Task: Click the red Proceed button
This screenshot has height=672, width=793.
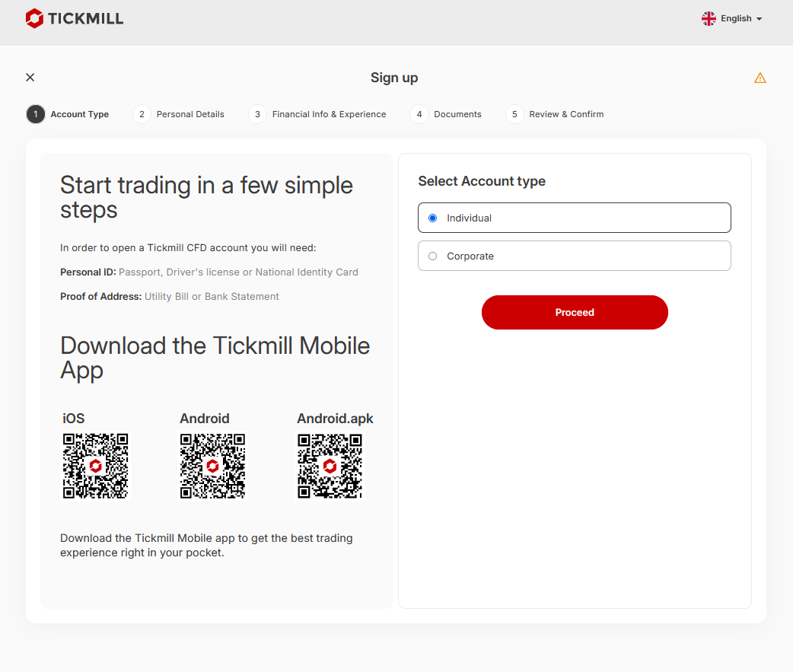Action: click(575, 313)
